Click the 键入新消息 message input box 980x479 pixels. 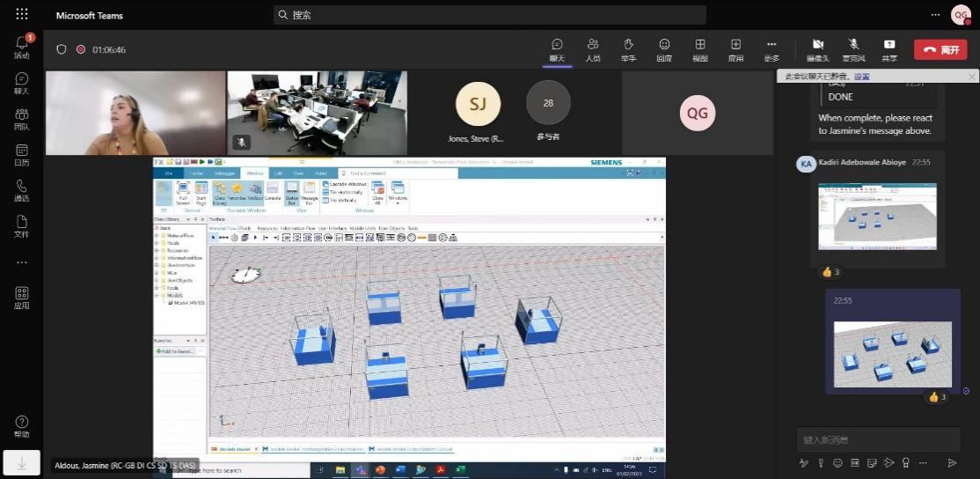pos(875,439)
